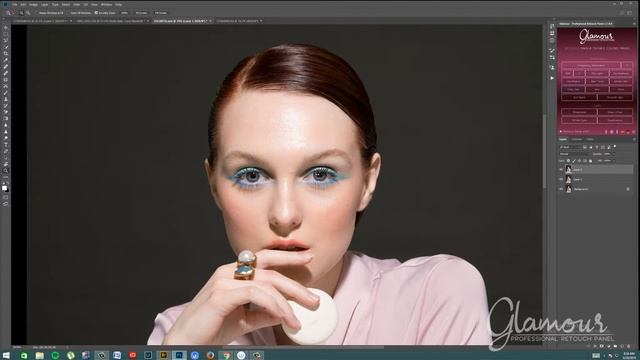Click the Fill Screen button
Viewport: 640px width, 360px height.
tap(161, 13)
